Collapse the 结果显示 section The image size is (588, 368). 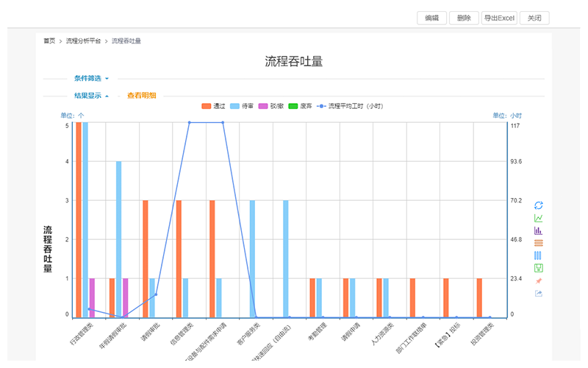[x=91, y=96]
